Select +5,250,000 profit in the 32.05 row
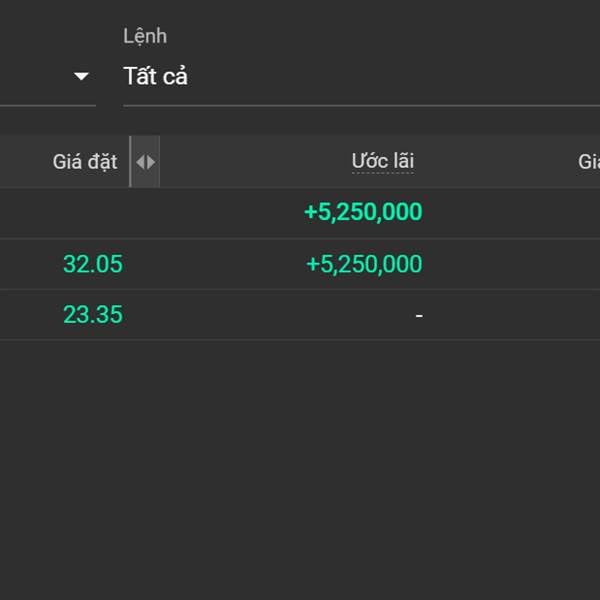600x600 pixels. (x=364, y=264)
